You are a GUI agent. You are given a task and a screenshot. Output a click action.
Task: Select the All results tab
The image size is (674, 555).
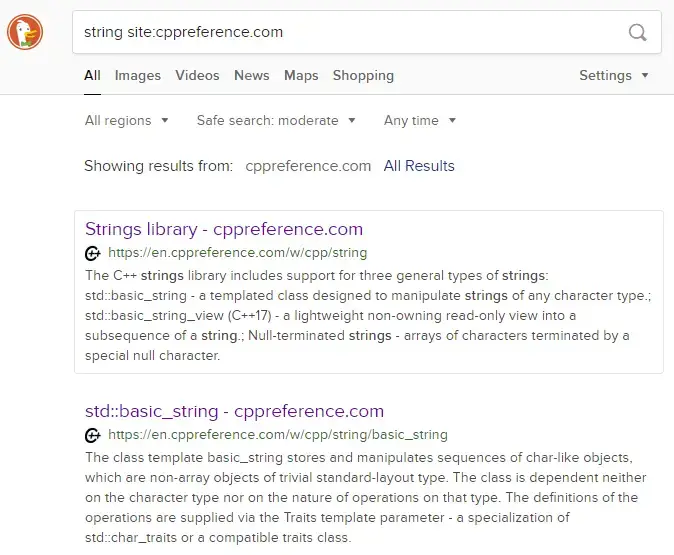pos(92,75)
